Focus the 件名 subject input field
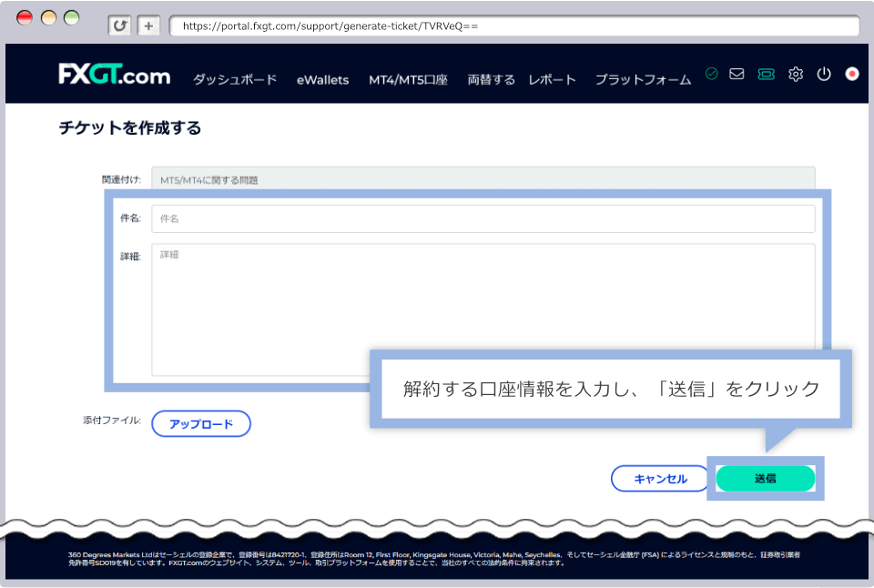This screenshot has height=588, width=874. click(483, 218)
